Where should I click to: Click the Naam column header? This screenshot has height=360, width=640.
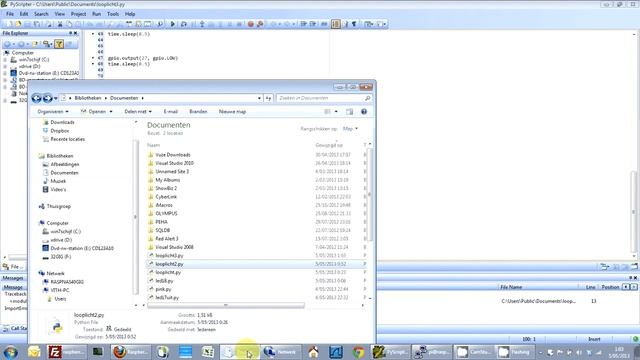153,145
